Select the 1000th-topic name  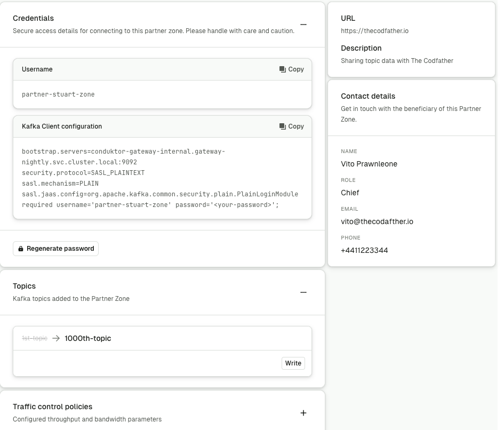click(88, 338)
